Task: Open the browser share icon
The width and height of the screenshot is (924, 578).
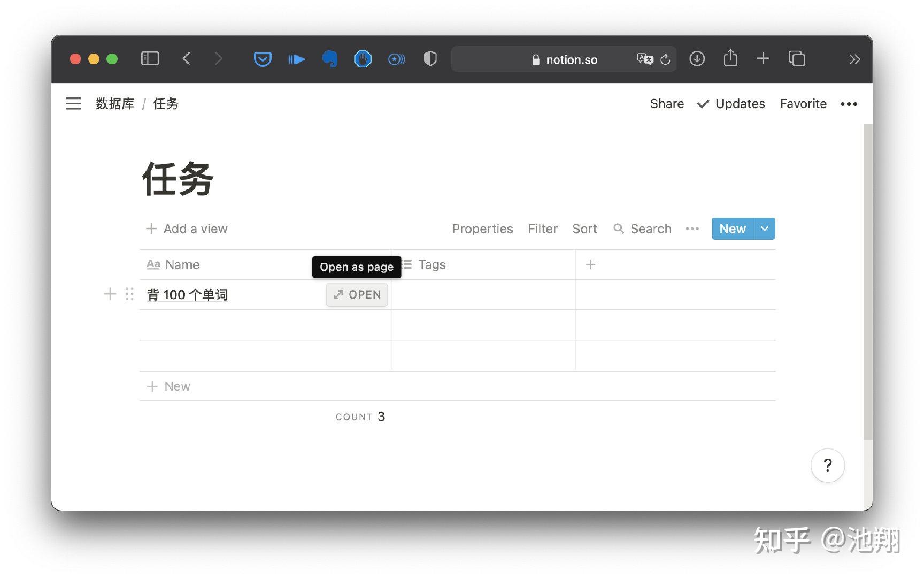Action: click(x=730, y=59)
